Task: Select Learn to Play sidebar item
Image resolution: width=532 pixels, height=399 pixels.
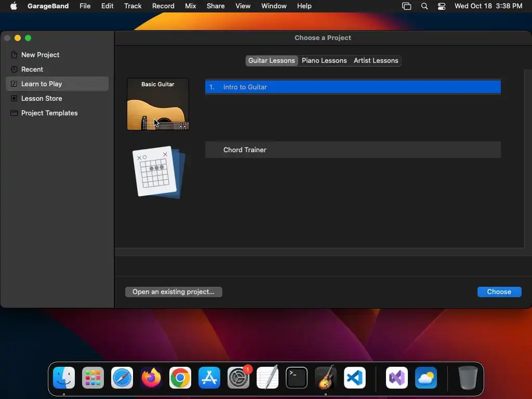Action: pos(57,84)
